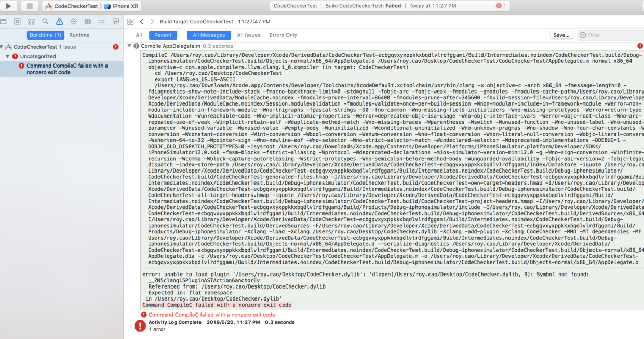This screenshot has height=339, width=644.
Task: Open the Debug navigator
Action: (88, 21)
